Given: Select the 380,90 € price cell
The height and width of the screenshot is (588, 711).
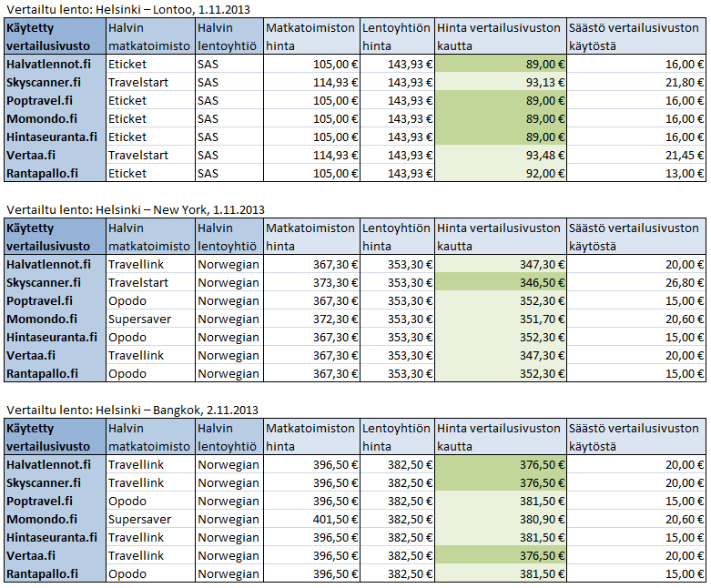Looking at the screenshot, I should tap(500, 519).
